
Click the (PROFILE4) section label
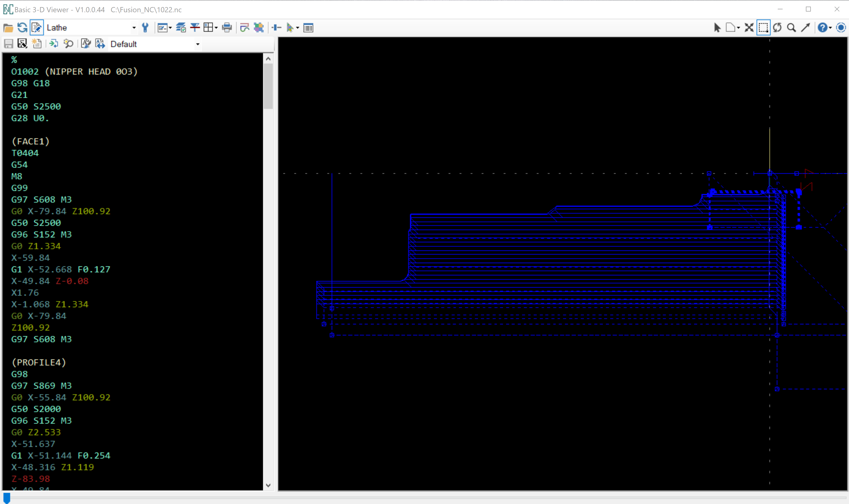click(x=38, y=362)
